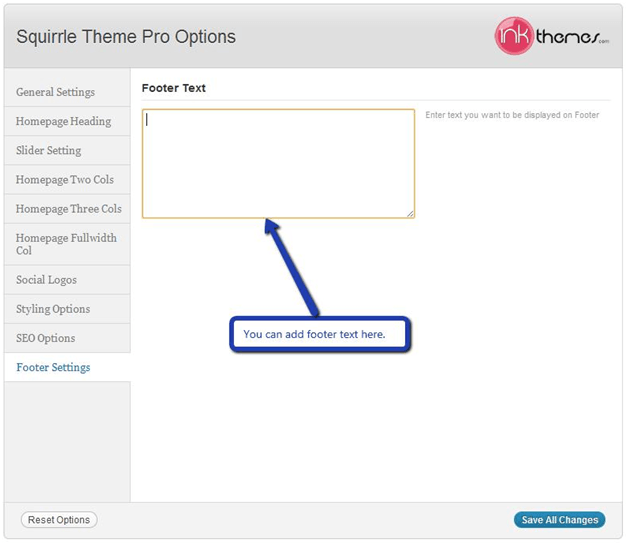This screenshot has height=545, width=633.
Task: Click inside the Footer Text textarea
Action: [x=278, y=164]
